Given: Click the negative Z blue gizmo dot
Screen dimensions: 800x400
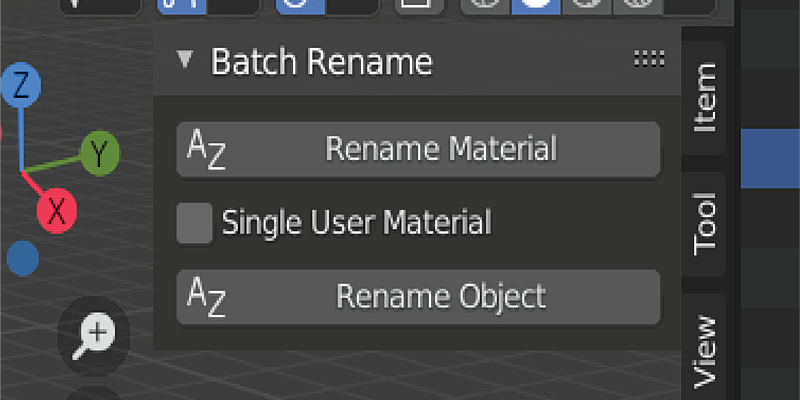Looking at the screenshot, I should coord(23,259).
